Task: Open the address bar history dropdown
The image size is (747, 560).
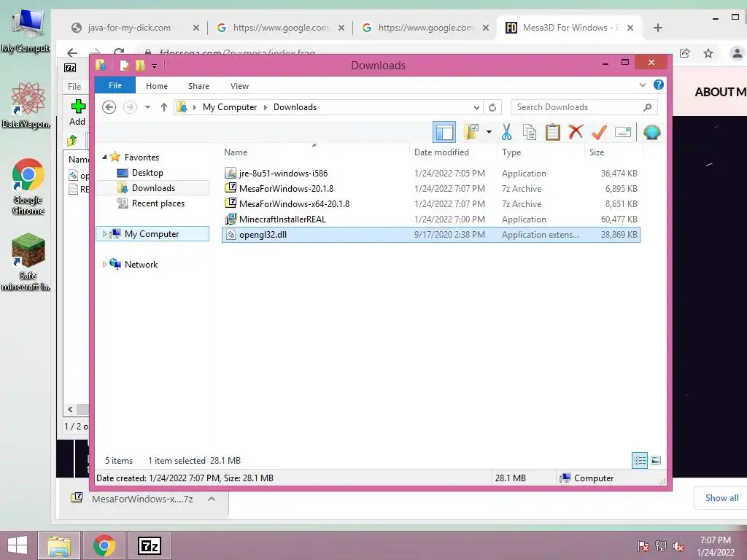Action: click(x=476, y=108)
